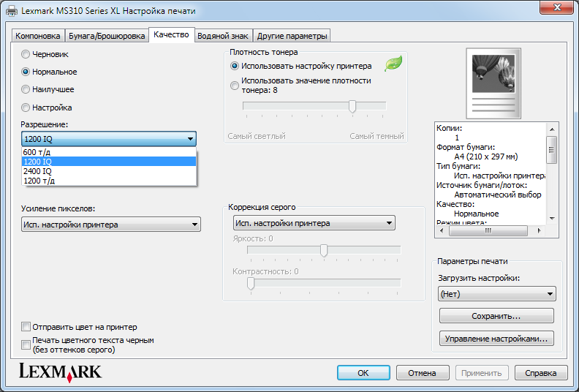Click the Отмена button
579x392 pixels.
point(423,373)
